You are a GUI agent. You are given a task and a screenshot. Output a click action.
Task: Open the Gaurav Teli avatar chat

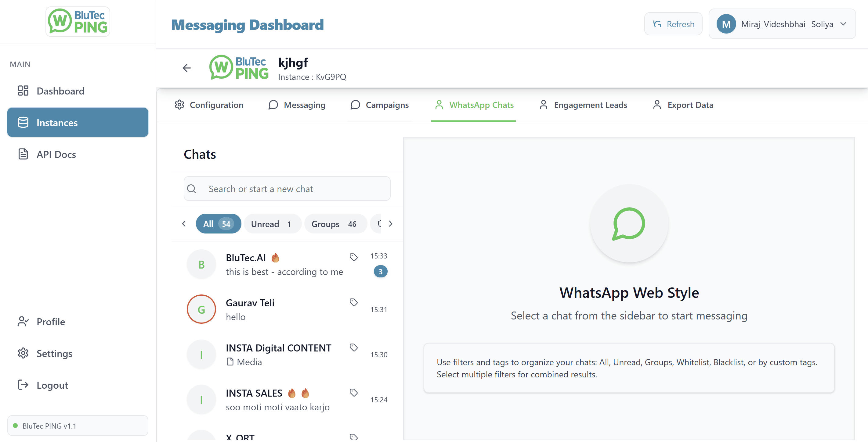point(201,309)
